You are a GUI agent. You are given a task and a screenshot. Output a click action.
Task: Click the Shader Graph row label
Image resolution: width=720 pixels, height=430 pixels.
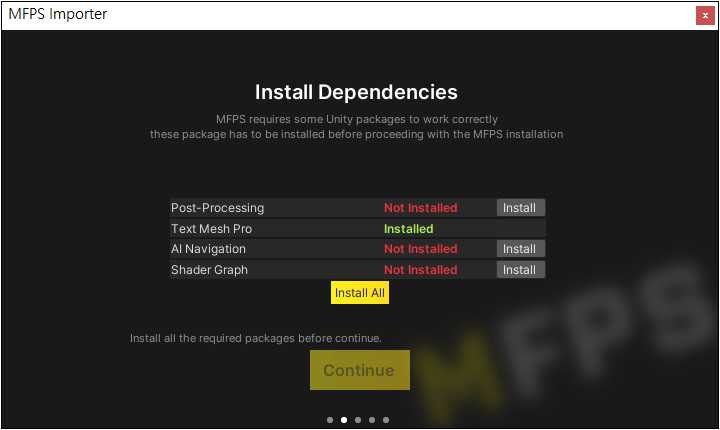209,270
